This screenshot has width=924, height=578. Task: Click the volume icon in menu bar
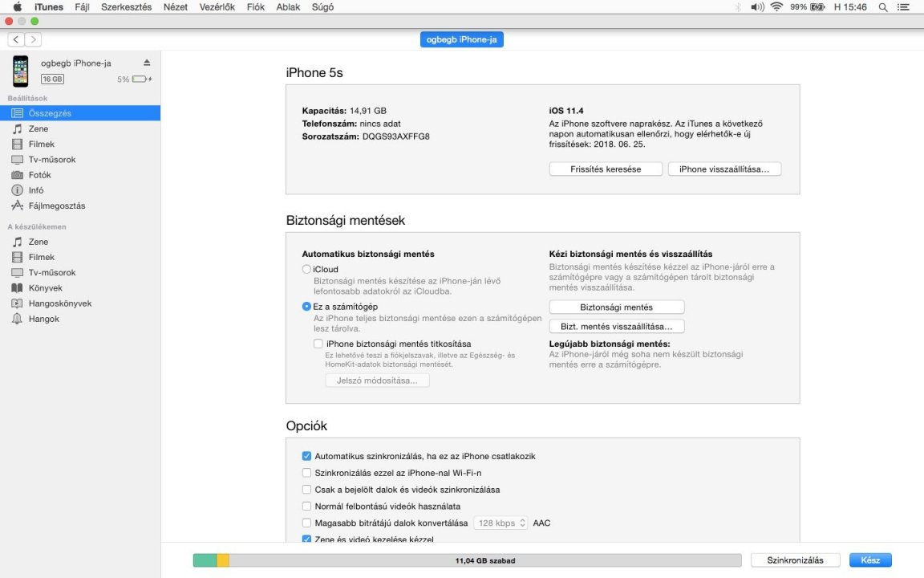pyautogui.click(x=757, y=7)
